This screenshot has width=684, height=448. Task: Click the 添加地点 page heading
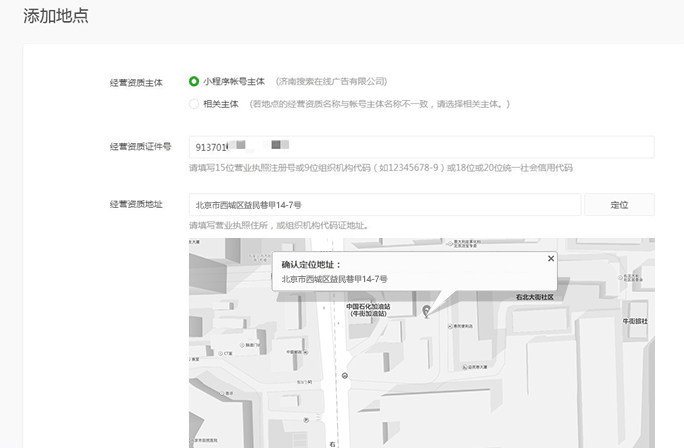tap(56, 15)
